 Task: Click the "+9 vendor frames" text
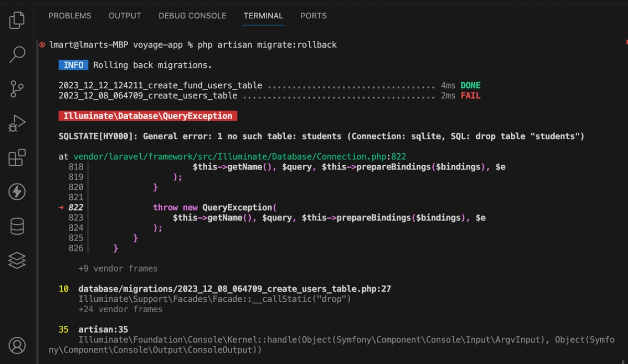pos(118,268)
